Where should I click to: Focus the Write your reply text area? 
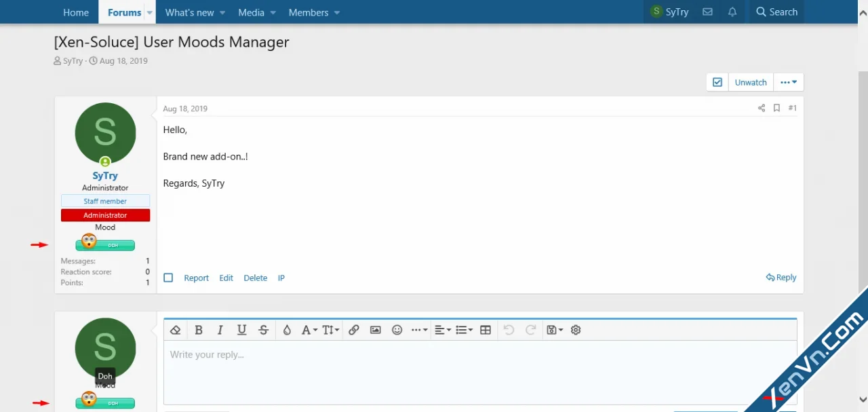pos(480,373)
